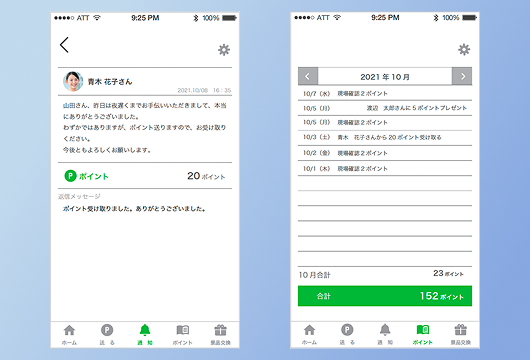This screenshot has height=360, width=530.
Task: Open ホーム tab on left phone
Action: tap(69, 335)
